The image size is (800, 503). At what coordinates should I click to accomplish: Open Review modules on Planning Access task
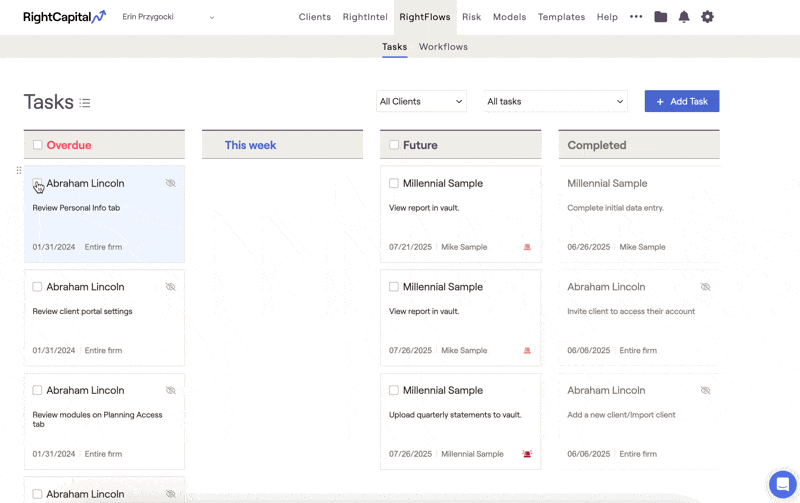[x=104, y=421]
